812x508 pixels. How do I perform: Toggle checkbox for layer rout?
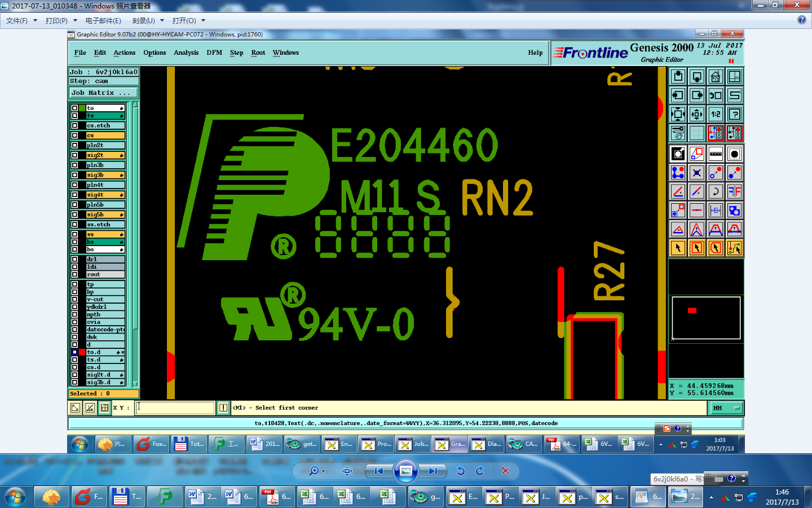point(74,274)
